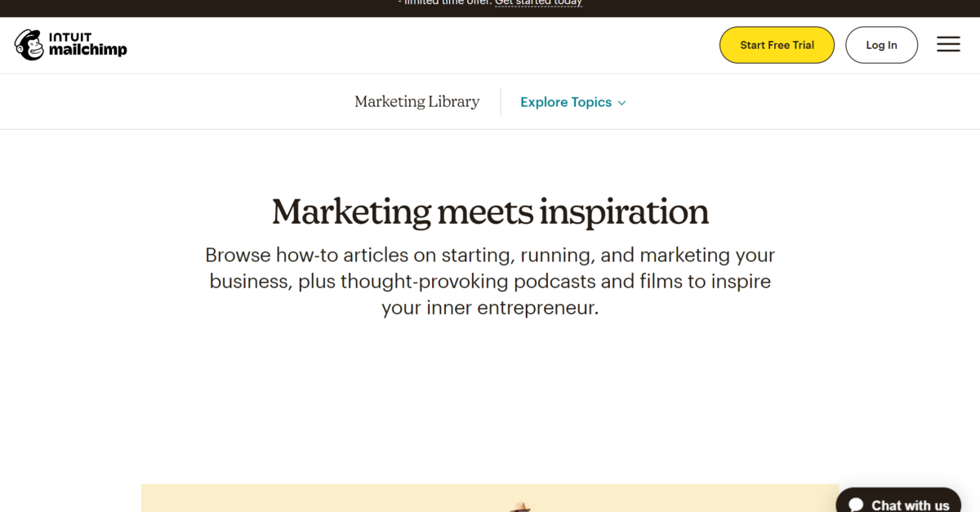Click the Marketing meets inspiration heading

tap(490, 211)
